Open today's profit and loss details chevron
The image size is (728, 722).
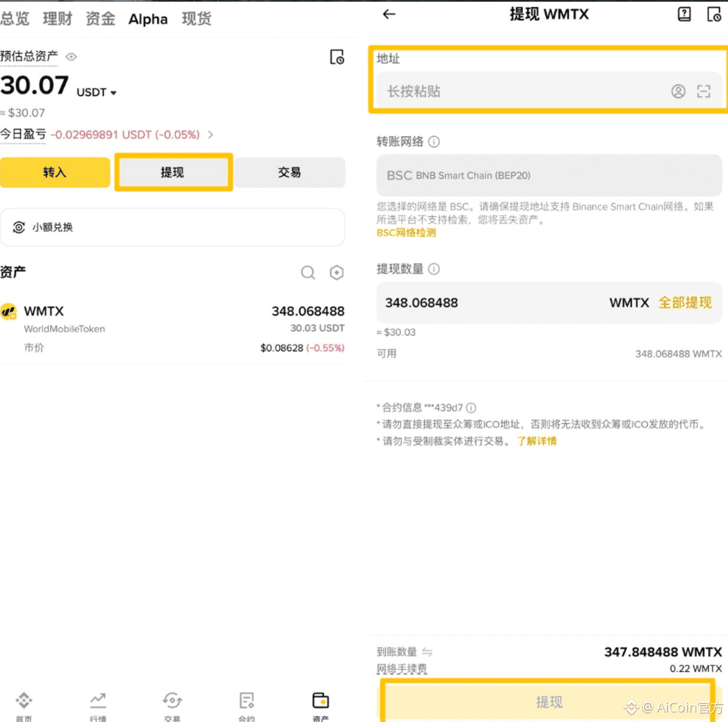pos(211,134)
